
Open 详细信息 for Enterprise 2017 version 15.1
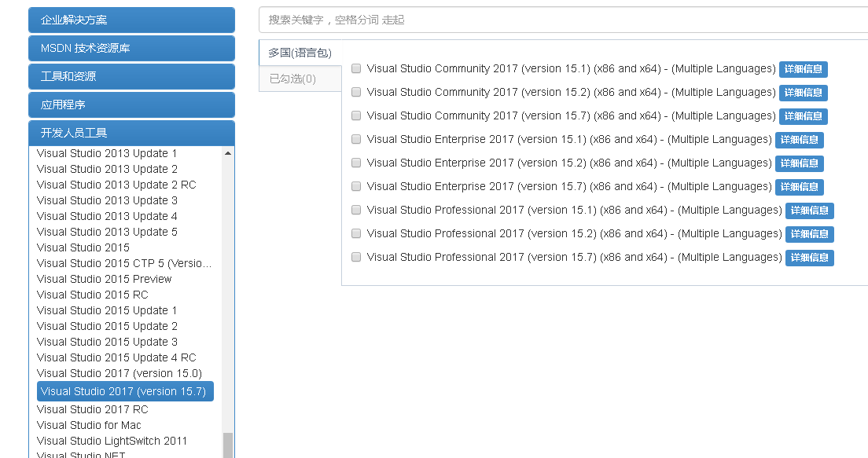pyautogui.click(x=800, y=140)
